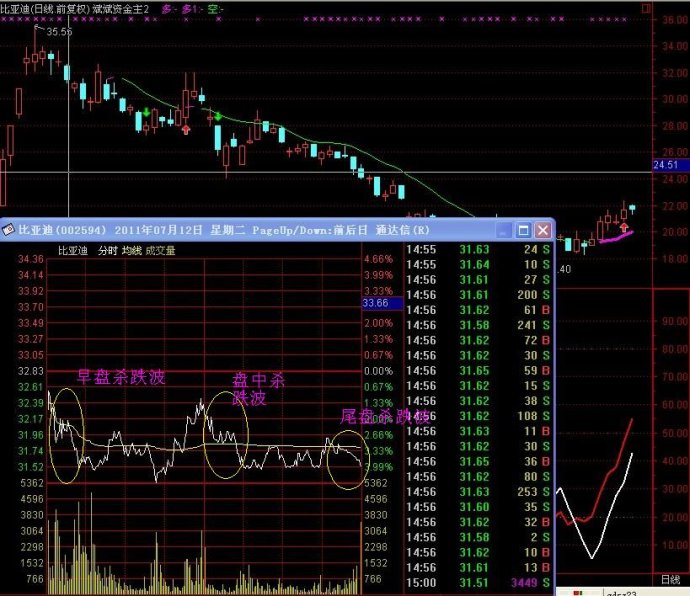Viewport: 690px width, 596px height.
Task: Select the 均线 label in intraday header
Action: coord(132,251)
